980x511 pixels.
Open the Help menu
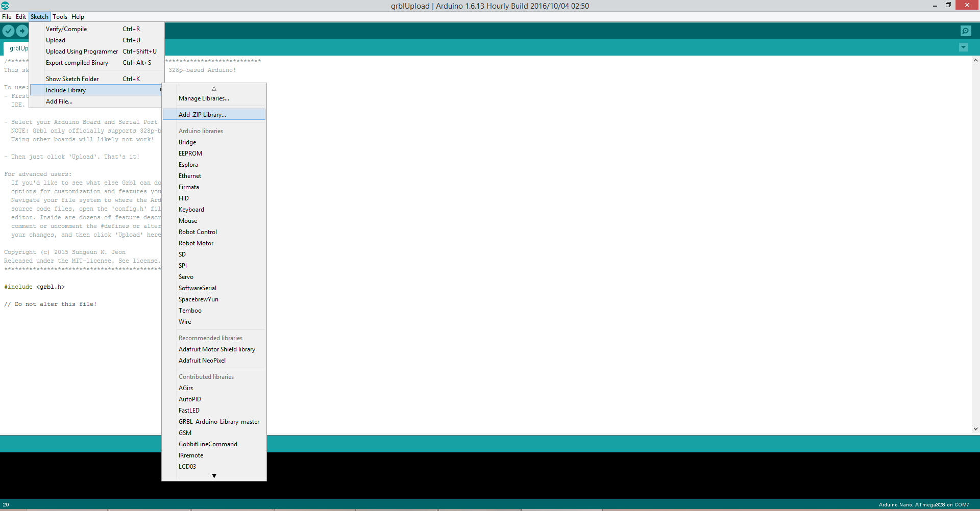(x=78, y=17)
